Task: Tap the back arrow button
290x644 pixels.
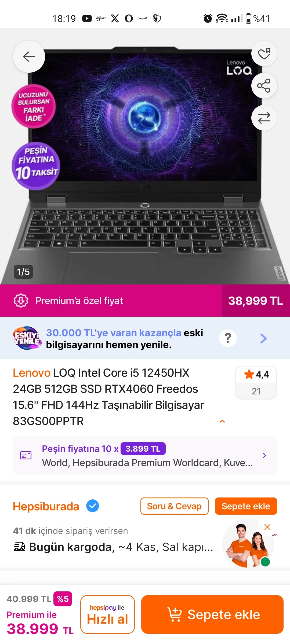Action: [29, 57]
